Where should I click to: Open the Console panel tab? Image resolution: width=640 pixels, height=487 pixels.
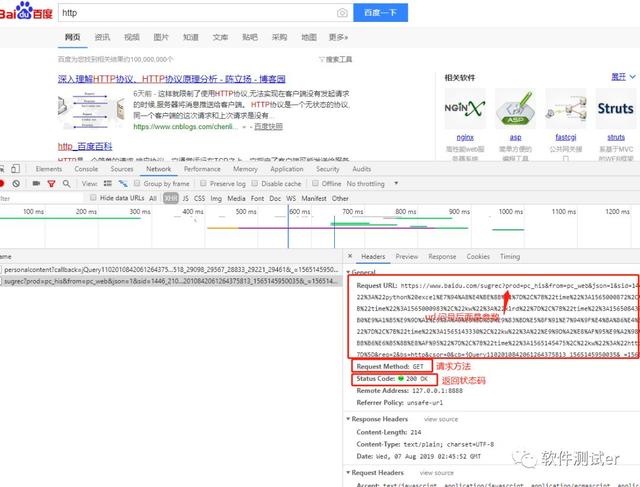(x=86, y=169)
